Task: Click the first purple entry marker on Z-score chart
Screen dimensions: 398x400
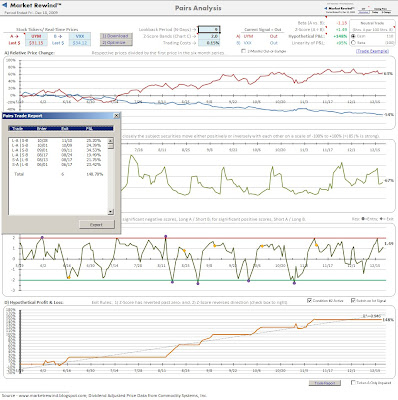Action: (x=42, y=237)
